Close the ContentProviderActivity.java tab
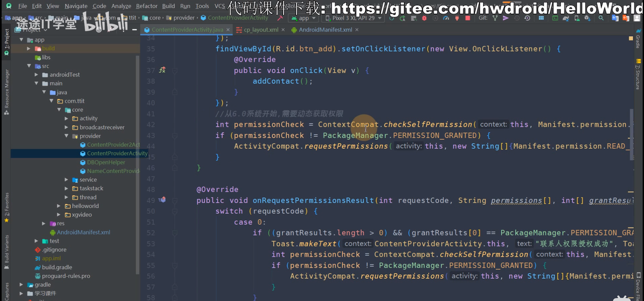The width and height of the screenshot is (644, 301). pyautogui.click(x=228, y=30)
